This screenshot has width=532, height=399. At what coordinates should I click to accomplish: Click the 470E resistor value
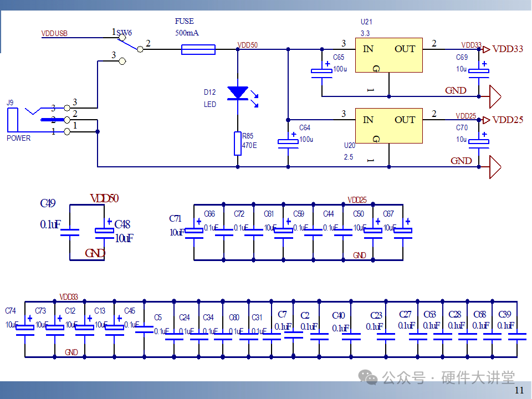(249, 146)
